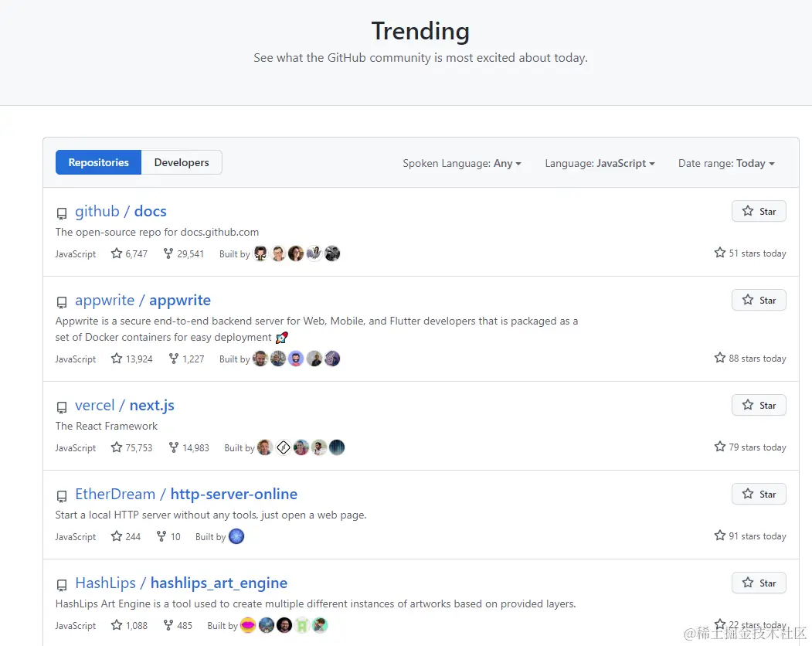The height and width of the screenshot is (646, 812).
Task: Open the Spoken Language: Any dropdown
Action: [462, 163]
